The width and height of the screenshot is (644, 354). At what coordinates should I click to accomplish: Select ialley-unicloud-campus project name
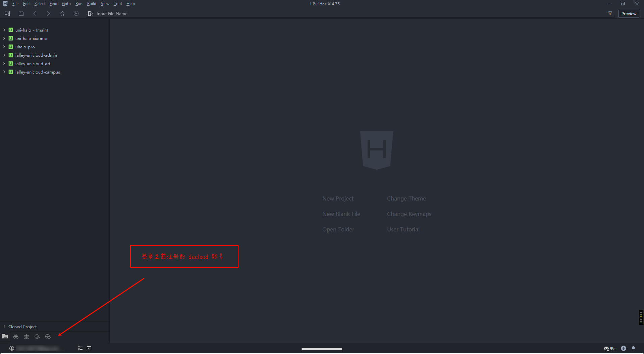[38, 72]
